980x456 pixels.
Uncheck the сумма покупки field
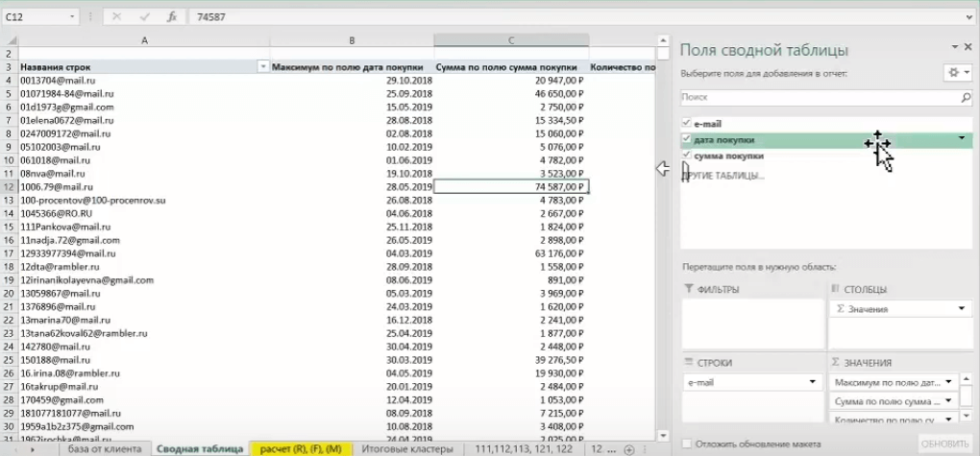pos(687,156)
